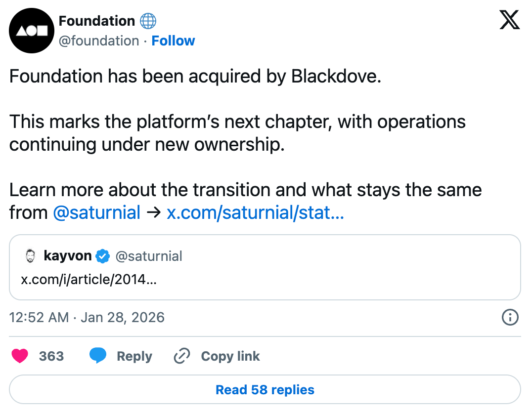Open the Foundation display name
532x416 pixels.
(97, 21)
